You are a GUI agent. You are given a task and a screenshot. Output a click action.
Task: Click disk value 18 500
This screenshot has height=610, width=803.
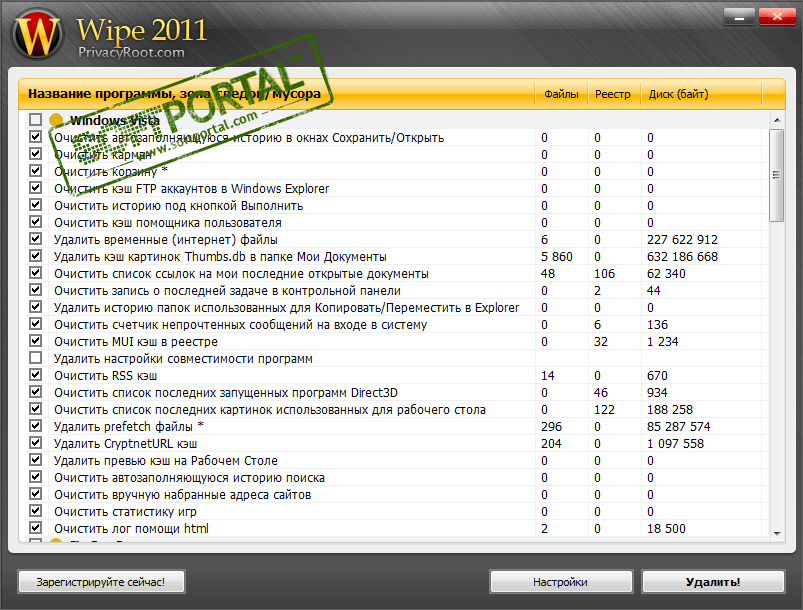666,529
